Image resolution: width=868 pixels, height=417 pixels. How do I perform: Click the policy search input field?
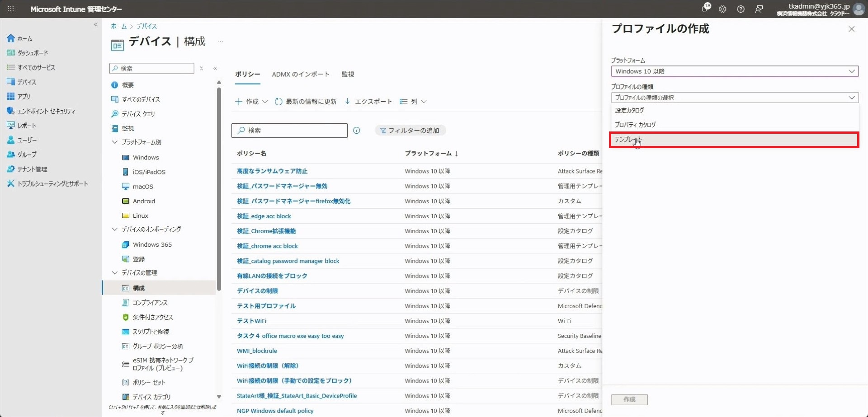tap(294, 131)
